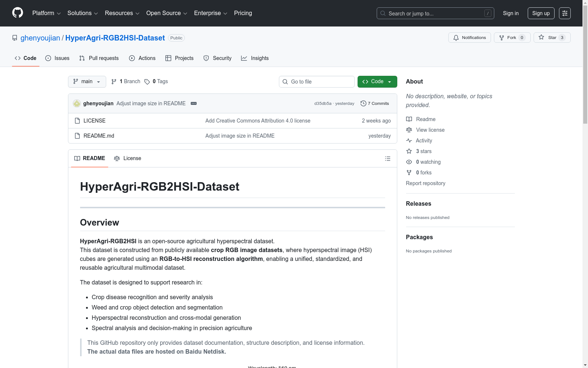Viewport: 588px width, 368px height.
Task: Open the ghenyoujian owner profile link
Action: pos(40,38)
